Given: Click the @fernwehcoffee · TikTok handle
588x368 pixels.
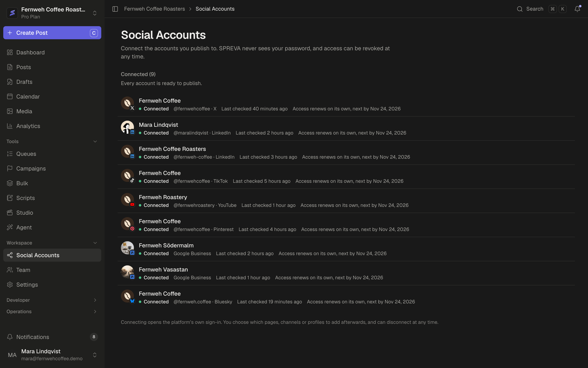Looking at the screenshot, I should click(x=201, y=181).
